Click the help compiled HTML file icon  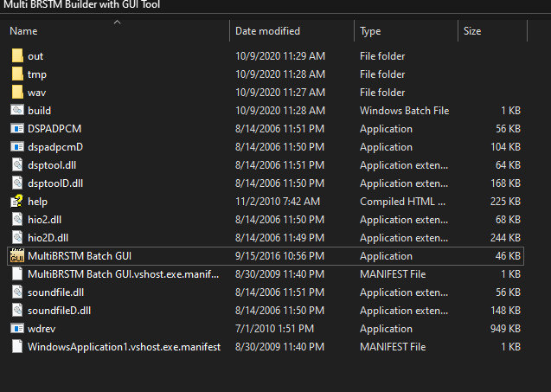(17, 202)
